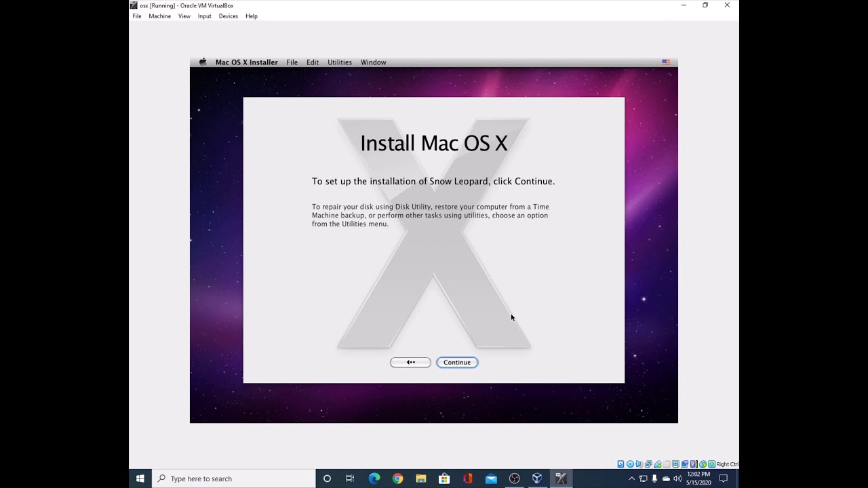This screenshot has width=868, height=488.
Task: Click the keyboard capture arrow icon
Action: (x=711, y=464)
